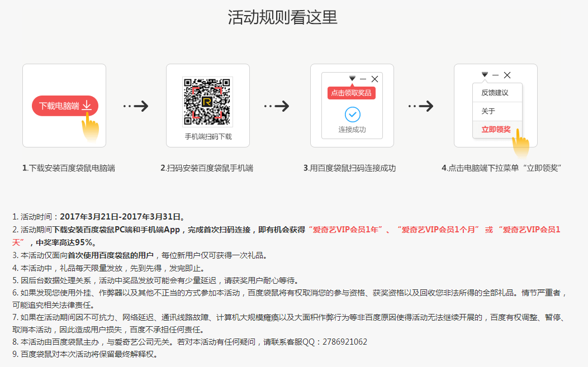
Task: Click the red text “爱奇艺VIP会员1个月”
Action: [x=438, y=230]
